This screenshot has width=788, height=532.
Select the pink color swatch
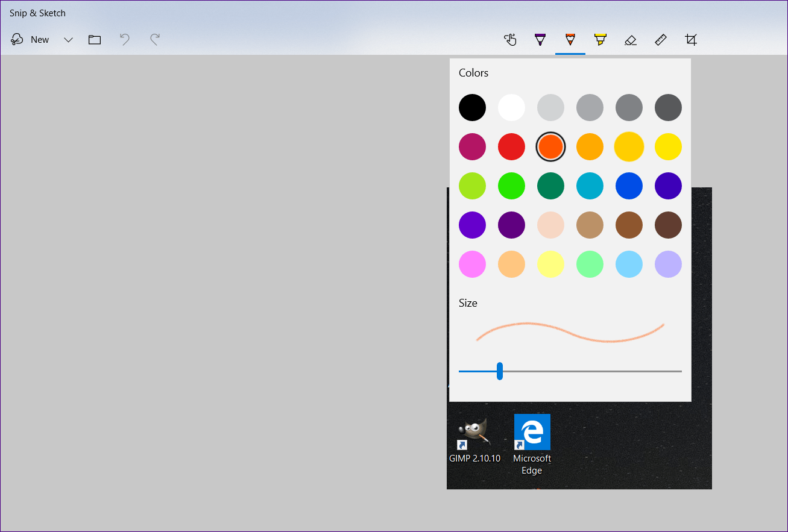point(472,264)
